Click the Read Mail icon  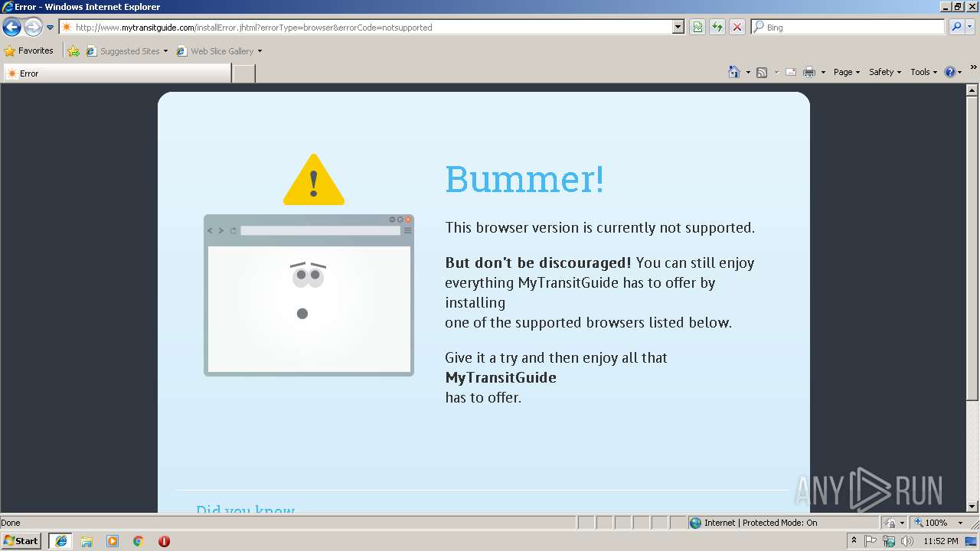point(791,72)
